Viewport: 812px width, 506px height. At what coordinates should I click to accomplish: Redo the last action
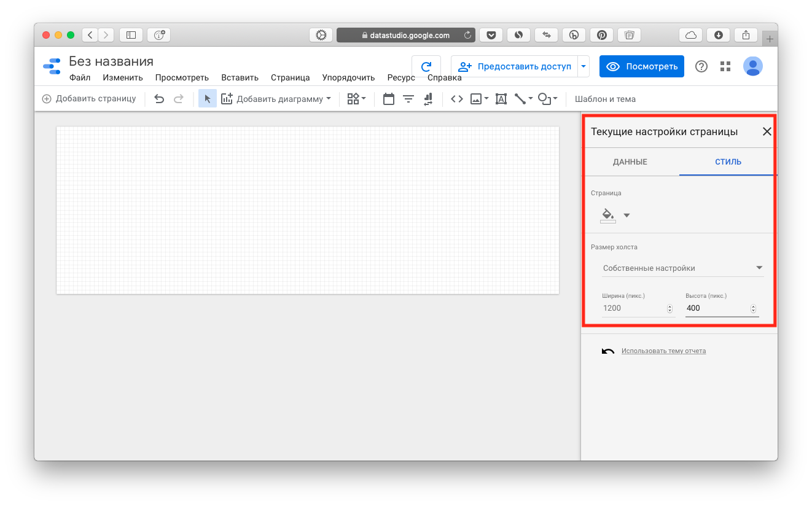coord(179,99)
